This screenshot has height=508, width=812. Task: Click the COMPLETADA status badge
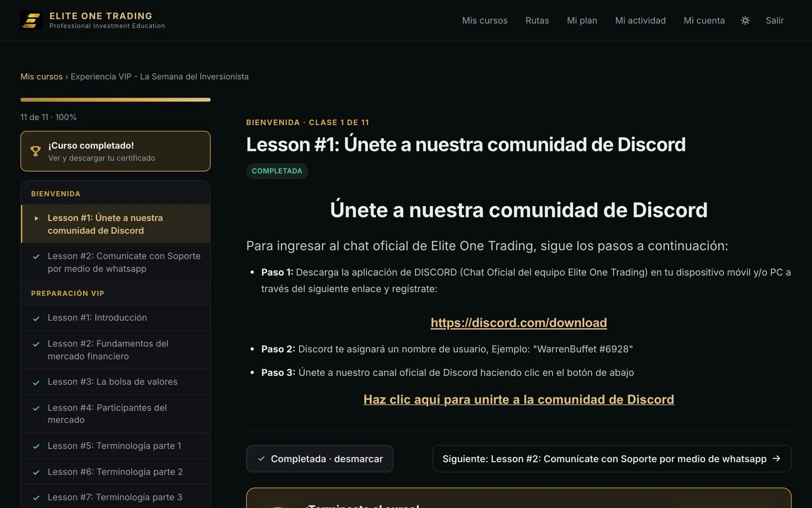coord(277,171)
